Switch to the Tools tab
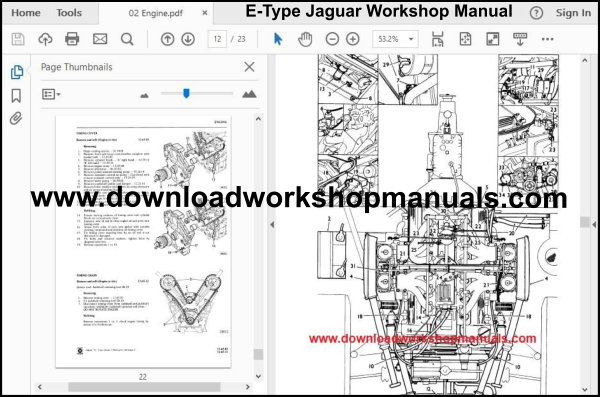Viewport: 600px width, 397px height. [69, 13]
